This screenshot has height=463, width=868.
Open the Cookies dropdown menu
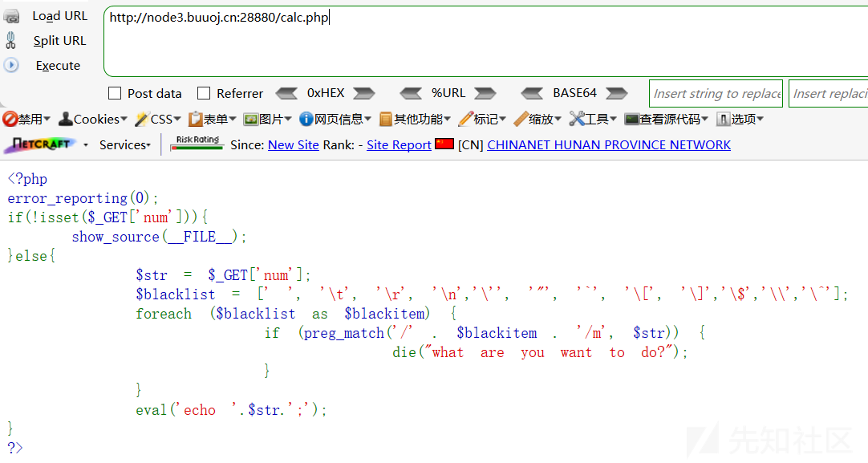coord(124,119)
